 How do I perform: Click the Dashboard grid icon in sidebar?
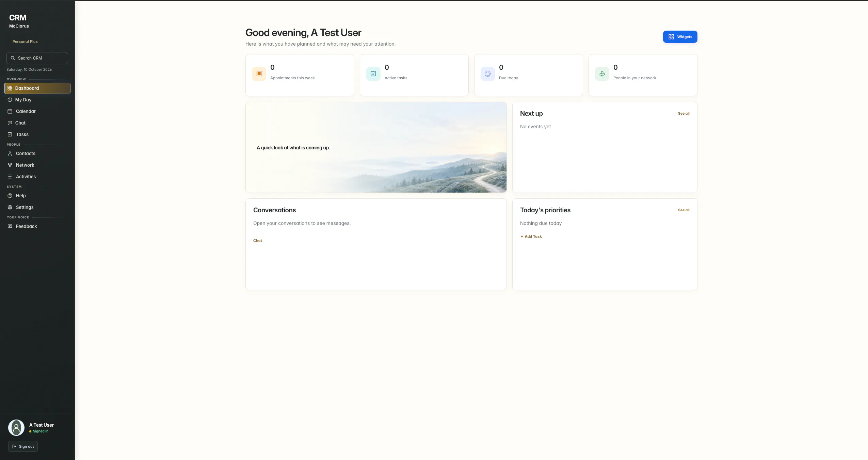coord(10,88)
